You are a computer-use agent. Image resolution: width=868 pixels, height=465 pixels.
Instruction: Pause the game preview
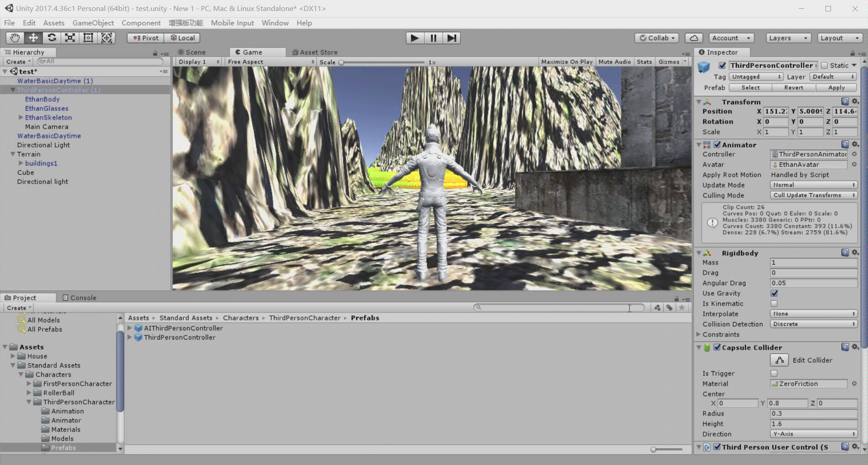tap(433, 38)
